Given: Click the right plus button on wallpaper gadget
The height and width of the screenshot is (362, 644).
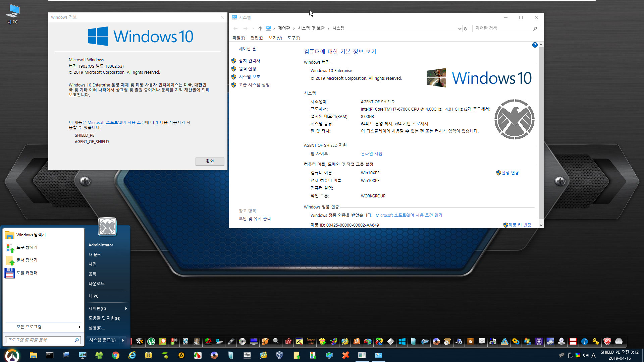Looking at the screenshot, I should coord(560,181).
